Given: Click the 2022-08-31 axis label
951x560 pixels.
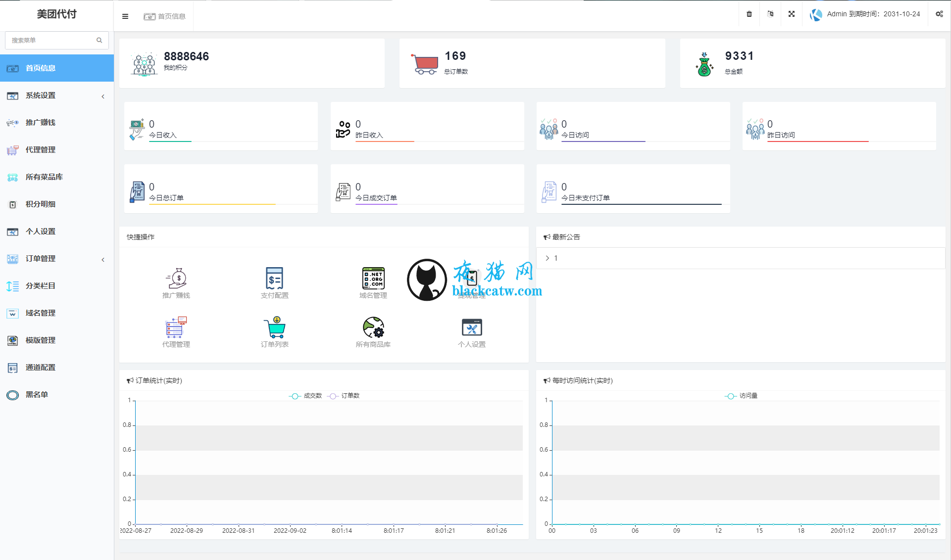Looking at the screenshot, I should 238,530.
